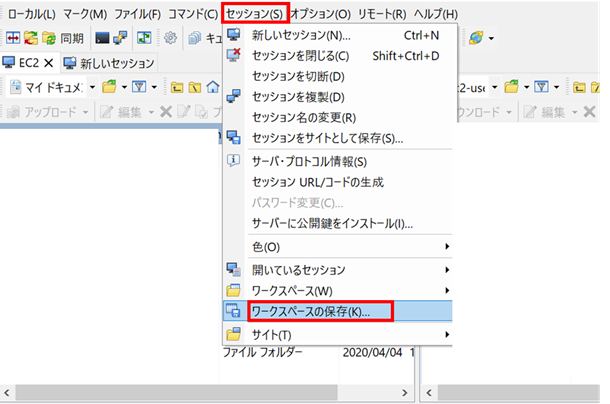Image resolution: width=610 pixels, height=404 pixels.
Task: Select セッションをサイトとして保存(S)... menu item
Action: 338,138
